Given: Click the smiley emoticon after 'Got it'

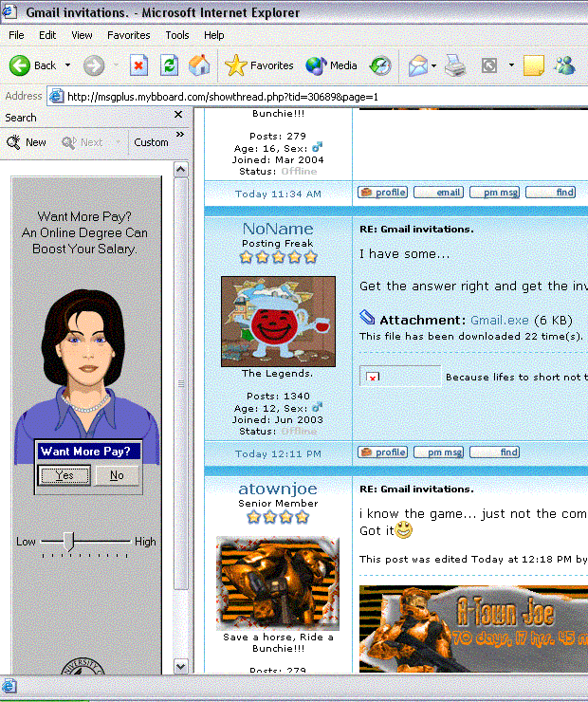Looking at the screenshot, I should coord(404,529).
